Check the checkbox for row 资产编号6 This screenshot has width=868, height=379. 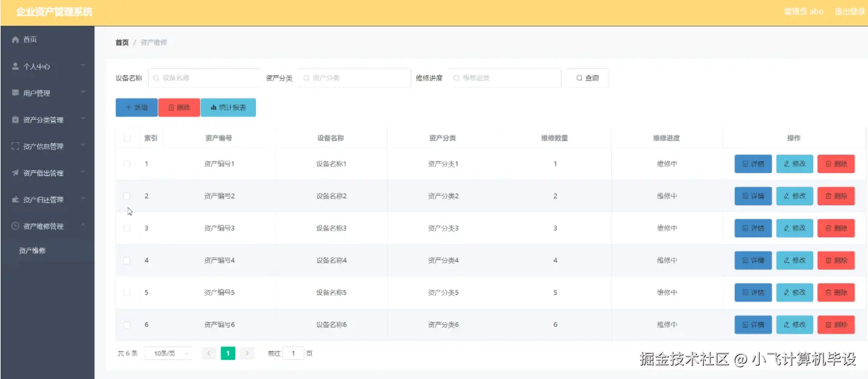[127, 325]
